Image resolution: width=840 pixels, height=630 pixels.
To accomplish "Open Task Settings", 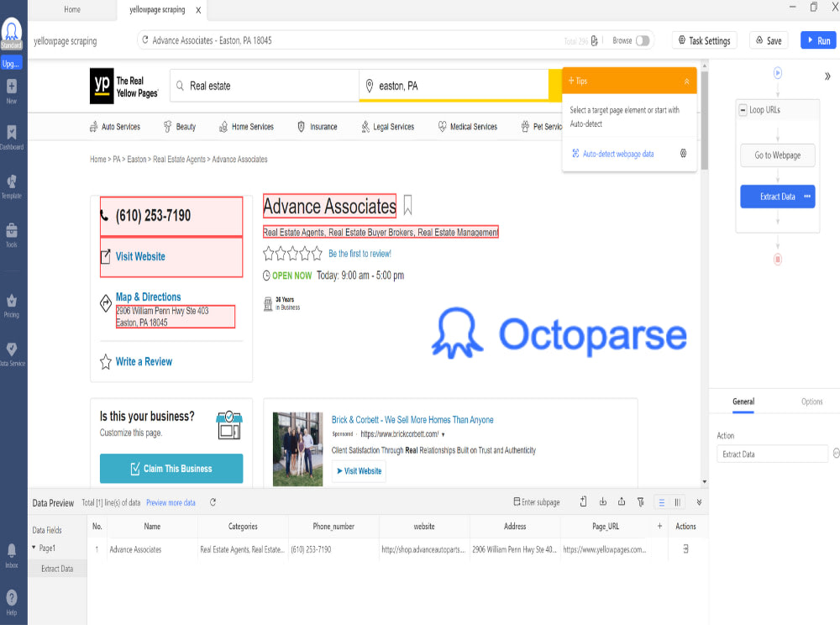I will (x=705, y=40).
